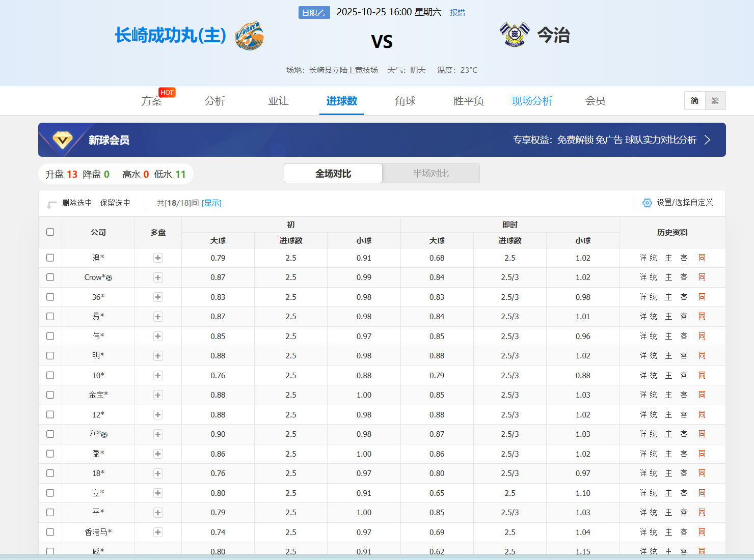This screenshot has height=560, width=754.
Task: Switch to the 角球 tab
Action: [405, 101]
